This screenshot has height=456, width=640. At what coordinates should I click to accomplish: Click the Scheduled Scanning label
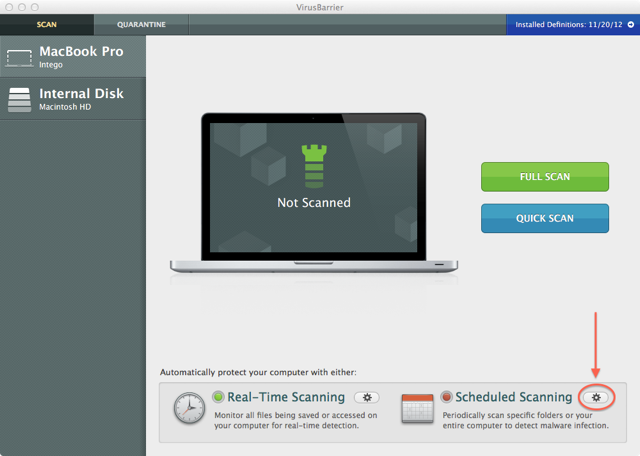513,397
